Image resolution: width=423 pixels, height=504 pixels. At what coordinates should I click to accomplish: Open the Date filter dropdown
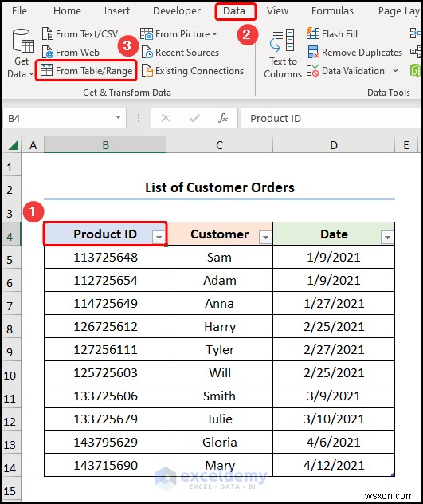[387, 237]
